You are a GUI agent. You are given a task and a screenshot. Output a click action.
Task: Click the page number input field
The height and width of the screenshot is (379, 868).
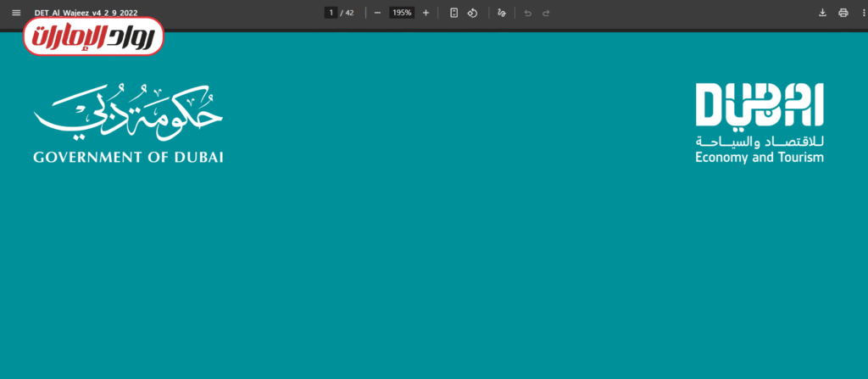[331, 13]
